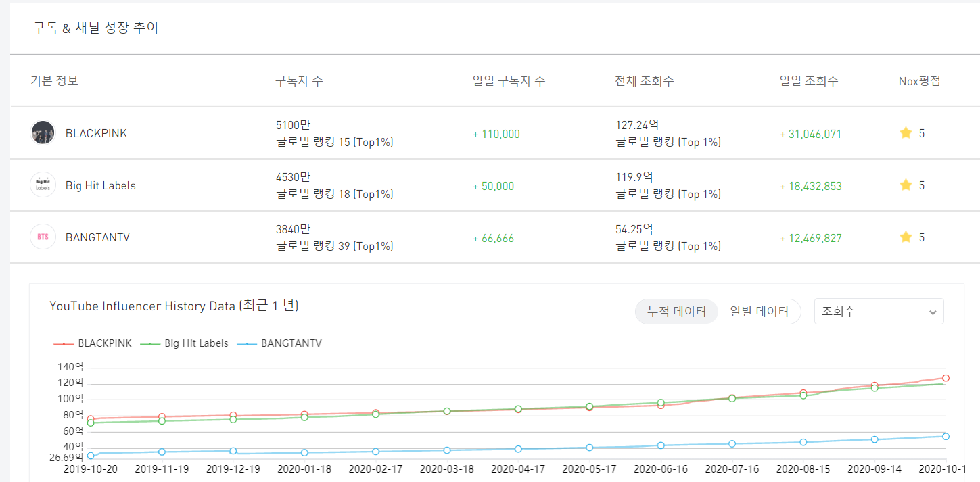Click the 119.9억 total views value
This screenshot has height=482, width=980.
[x=634, y=177]
